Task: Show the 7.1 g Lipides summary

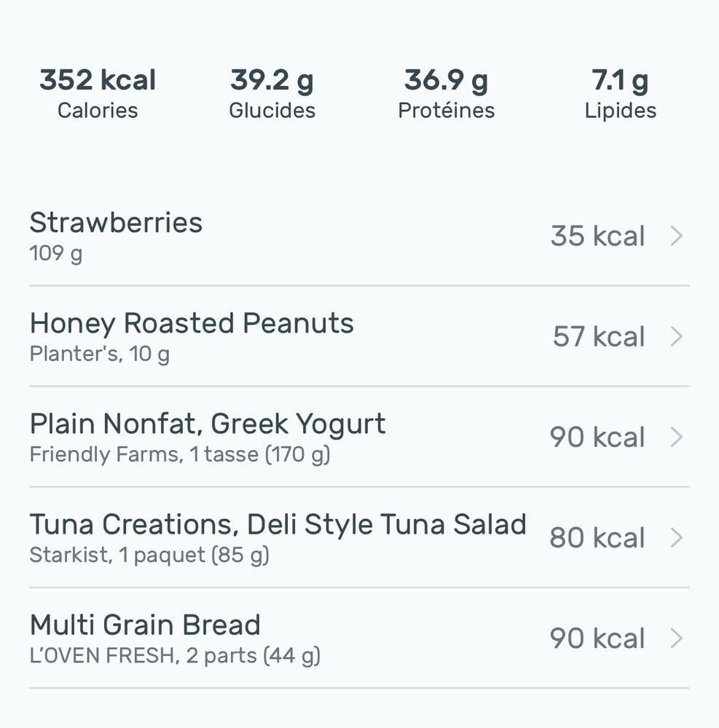Action: point(620,93)
